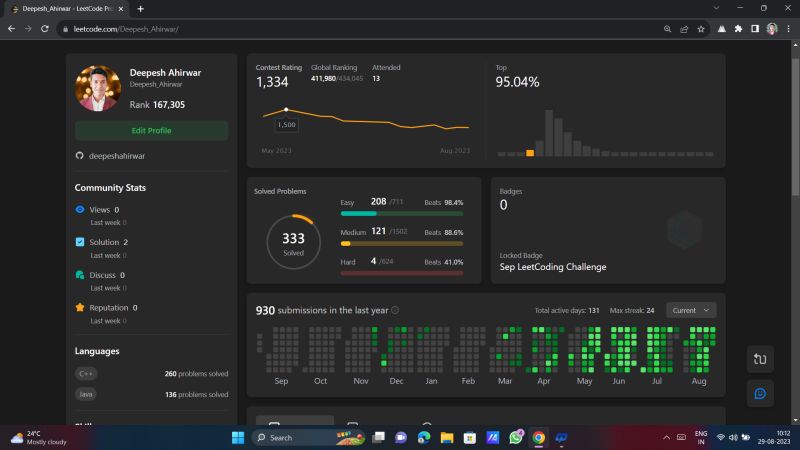Viewport: 800px width, 450px height.
Task: Show hidden tray icons chevron
Action: pyautogui.click(x=666, y=437)
